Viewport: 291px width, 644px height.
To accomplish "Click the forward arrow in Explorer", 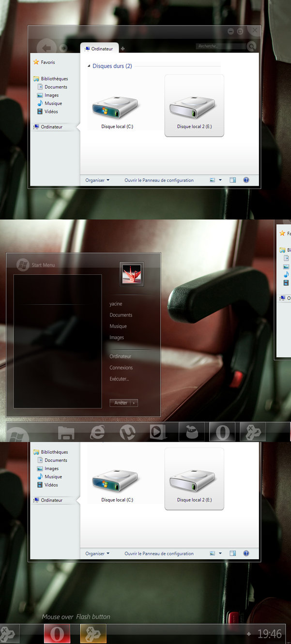I will click(x=63, y=48).
